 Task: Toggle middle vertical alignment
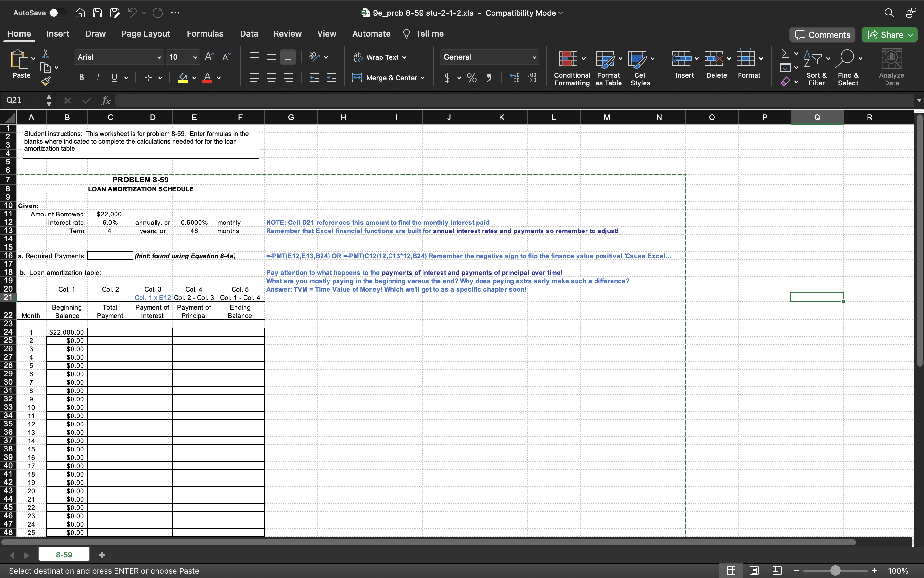click(271, 57)
